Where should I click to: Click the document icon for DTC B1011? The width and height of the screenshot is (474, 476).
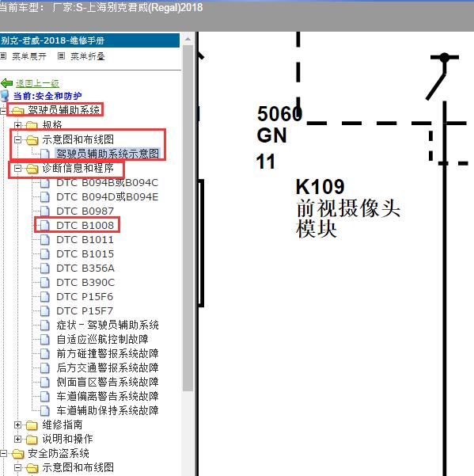click(x=45, y=240)
